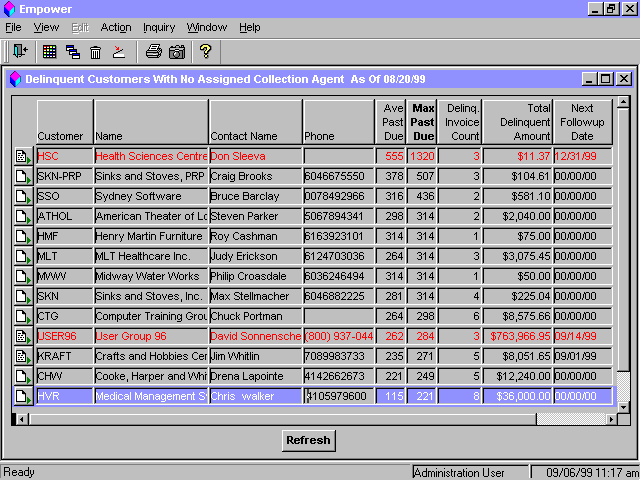Screen dimensions: 640x480
Task: Click contact Drena Lapointe
Action: click(256, 376)
